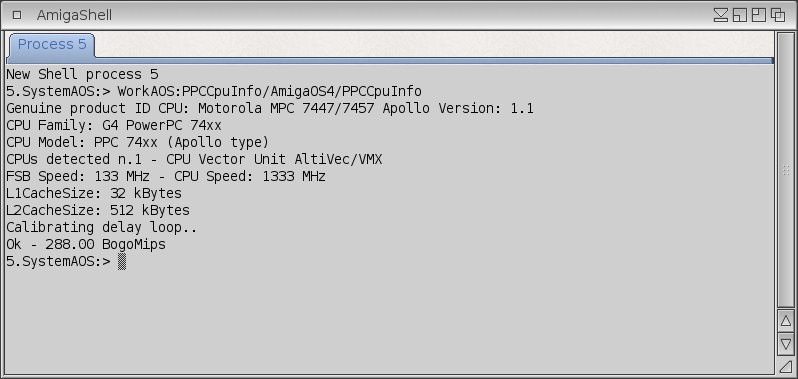Click the window sizing gadget at bottom-right
This screenshot has width=798, height=379.
[x=786, y=365]
